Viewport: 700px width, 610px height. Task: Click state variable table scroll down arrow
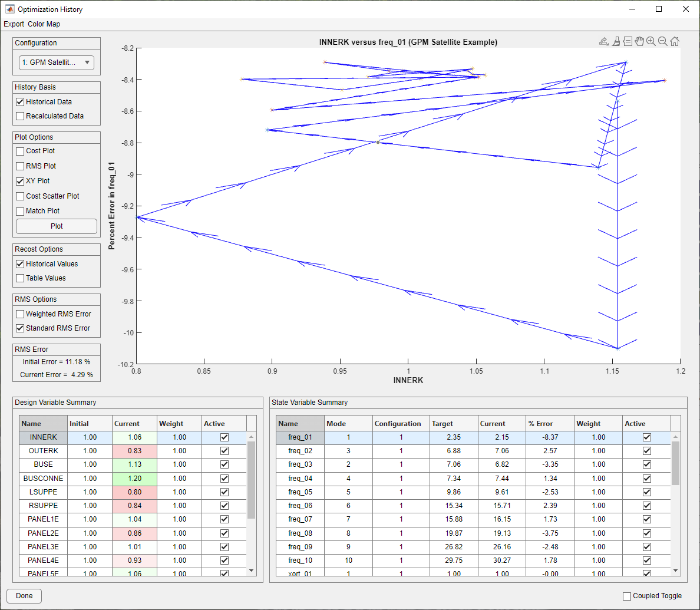675,571
